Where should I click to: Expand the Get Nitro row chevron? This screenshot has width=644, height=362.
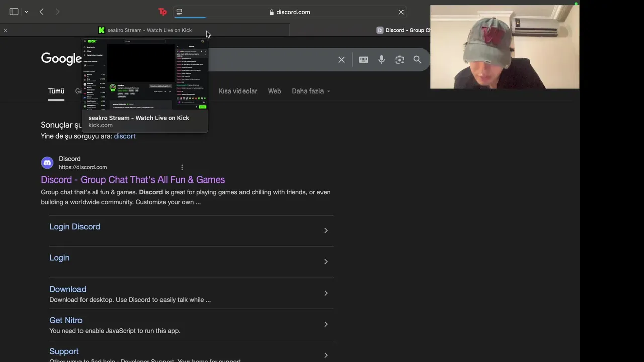[326, 324]
